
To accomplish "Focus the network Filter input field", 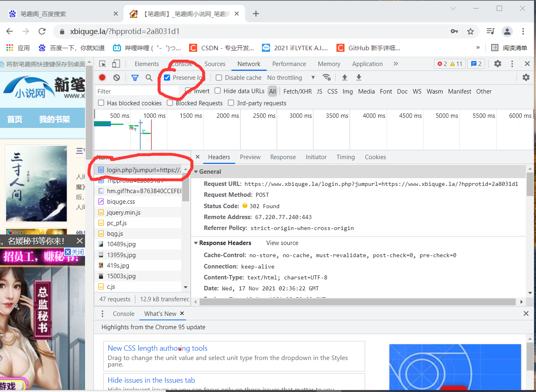I will pos(137,91).
